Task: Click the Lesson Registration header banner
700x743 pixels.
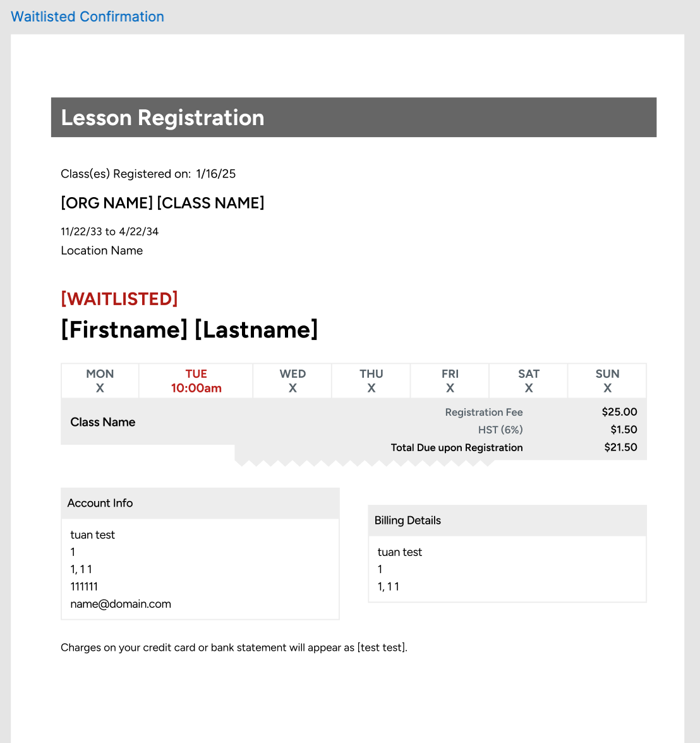Action: 353,118
